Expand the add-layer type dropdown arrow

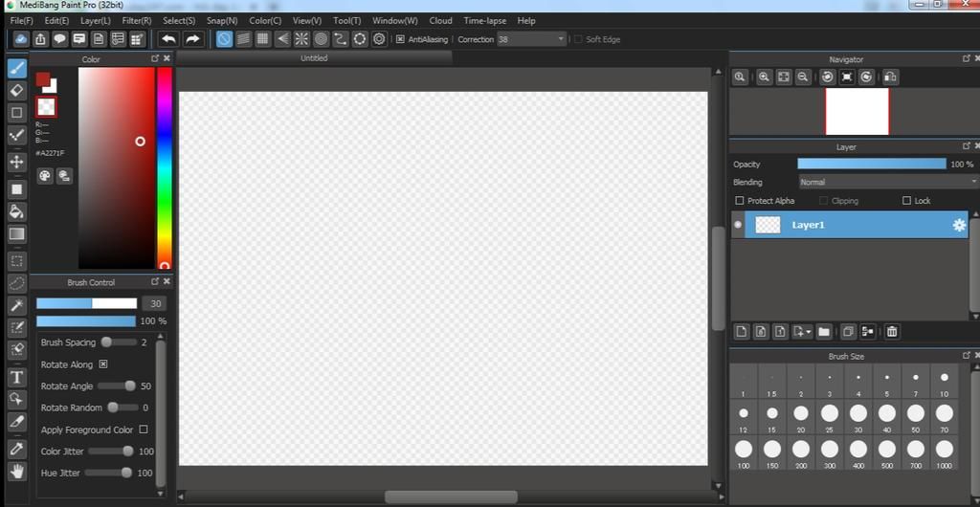(810, 332)
